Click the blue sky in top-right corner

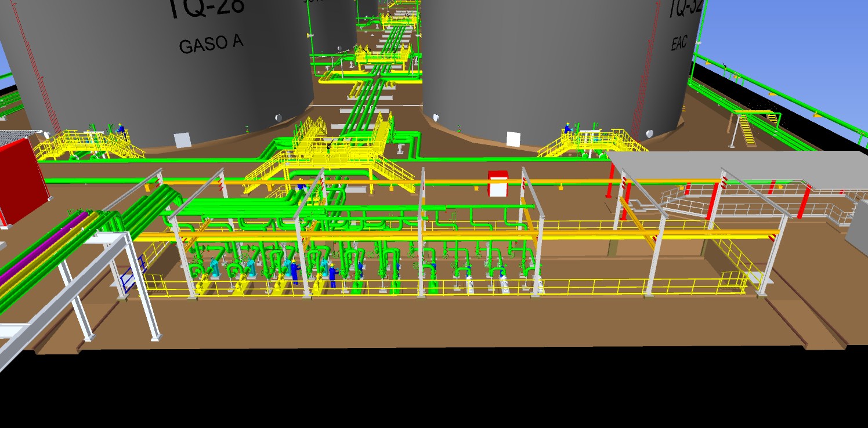click(812, 35)
